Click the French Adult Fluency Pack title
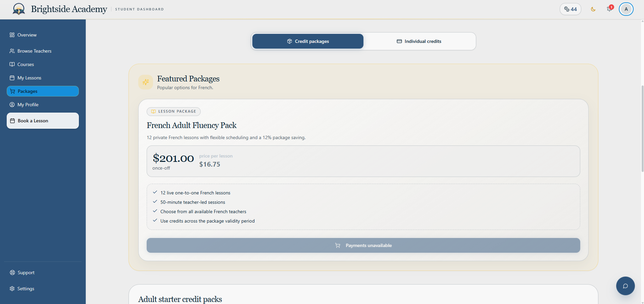 192,125
